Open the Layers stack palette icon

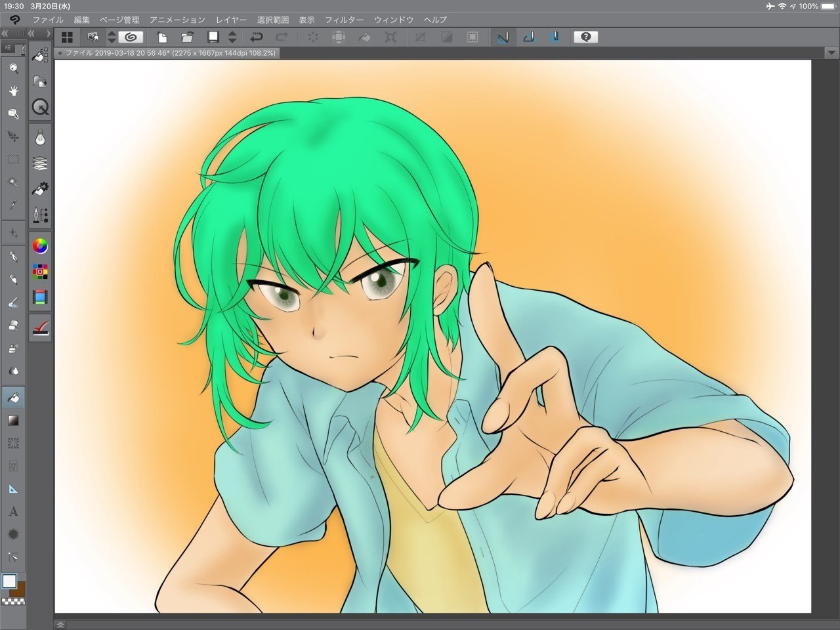tap(40, 163)
